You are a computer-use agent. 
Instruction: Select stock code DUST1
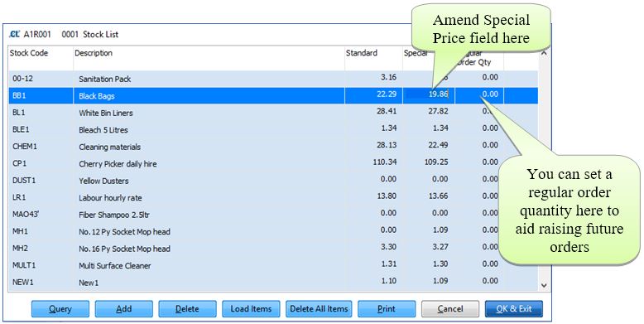tap(24, 180)
